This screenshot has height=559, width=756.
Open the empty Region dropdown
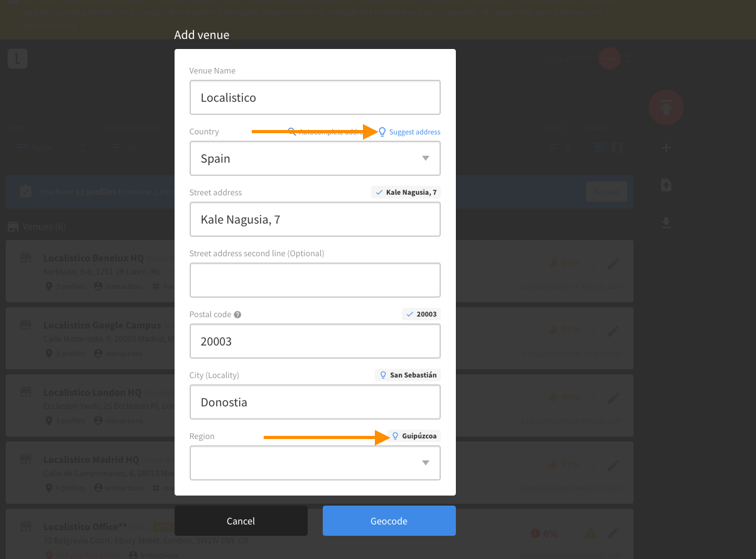pos(315,463)
